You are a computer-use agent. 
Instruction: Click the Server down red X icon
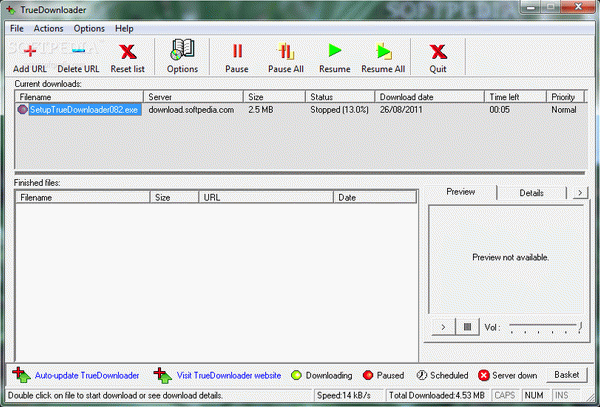[x=483, y=375]
